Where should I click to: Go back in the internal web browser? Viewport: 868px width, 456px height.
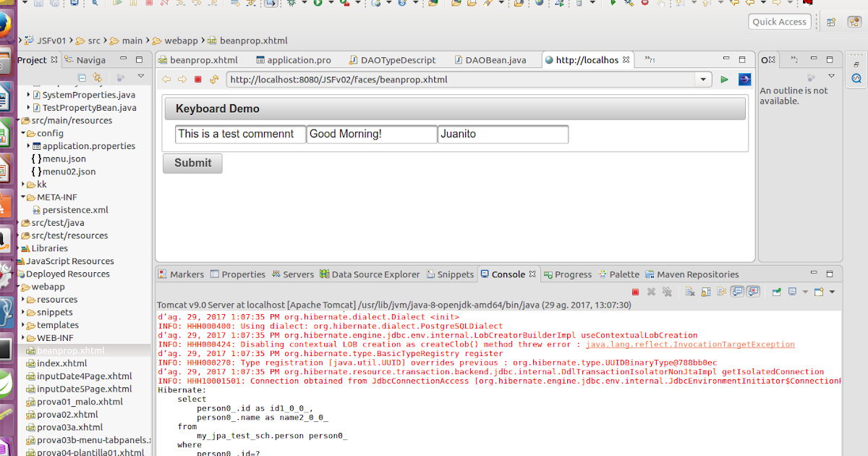[166, 80]
